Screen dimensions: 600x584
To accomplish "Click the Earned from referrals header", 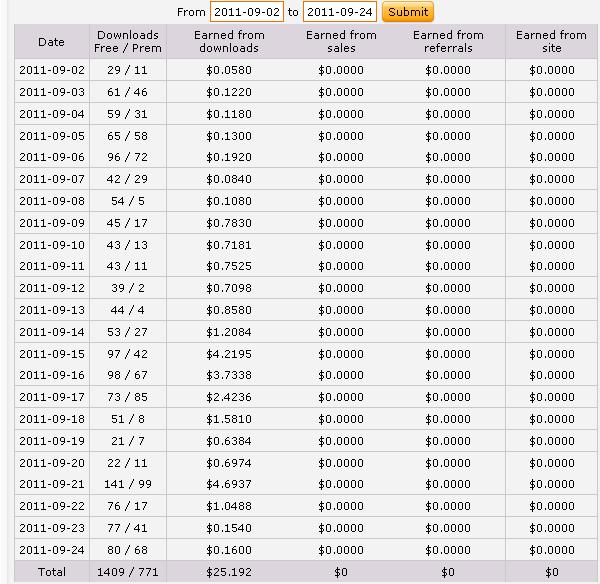I will 448,42.
